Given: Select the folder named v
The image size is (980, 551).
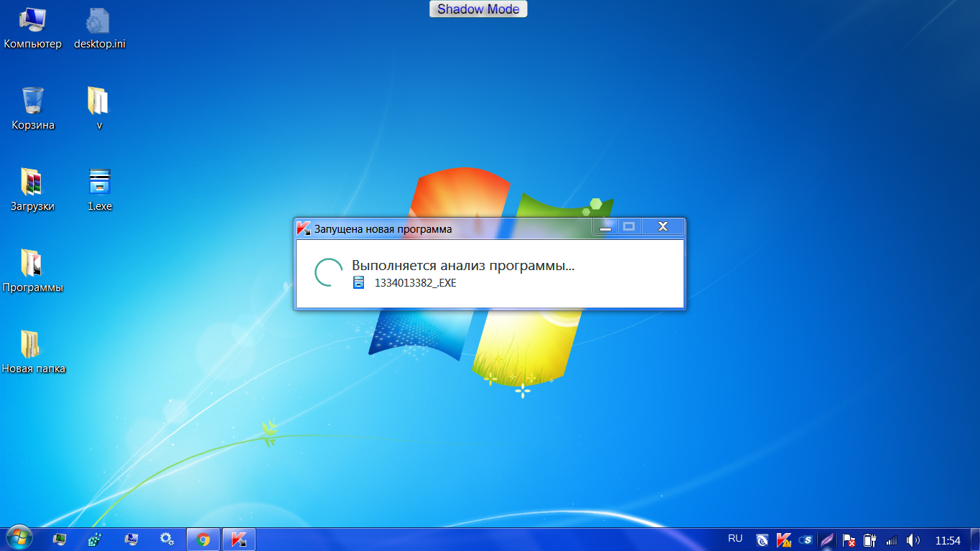Looking at the screenshot, I should tap(99, 109).
